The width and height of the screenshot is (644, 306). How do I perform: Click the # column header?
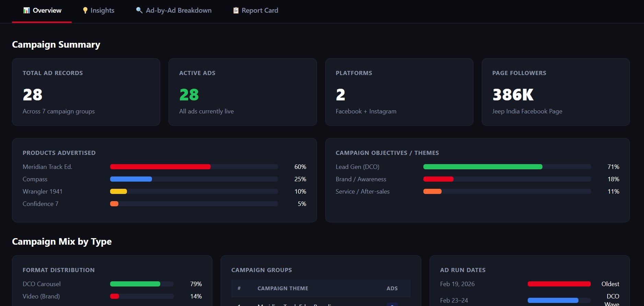tap(239, 289)
